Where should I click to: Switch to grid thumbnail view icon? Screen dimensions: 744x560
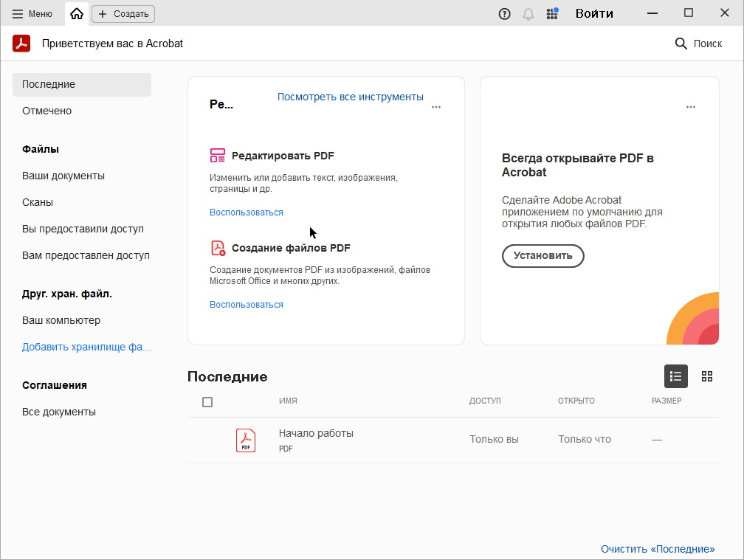coord(707,376)
